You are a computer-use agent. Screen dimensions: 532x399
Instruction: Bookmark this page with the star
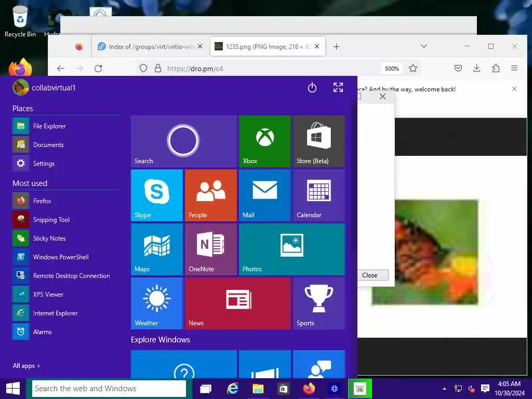413,69
